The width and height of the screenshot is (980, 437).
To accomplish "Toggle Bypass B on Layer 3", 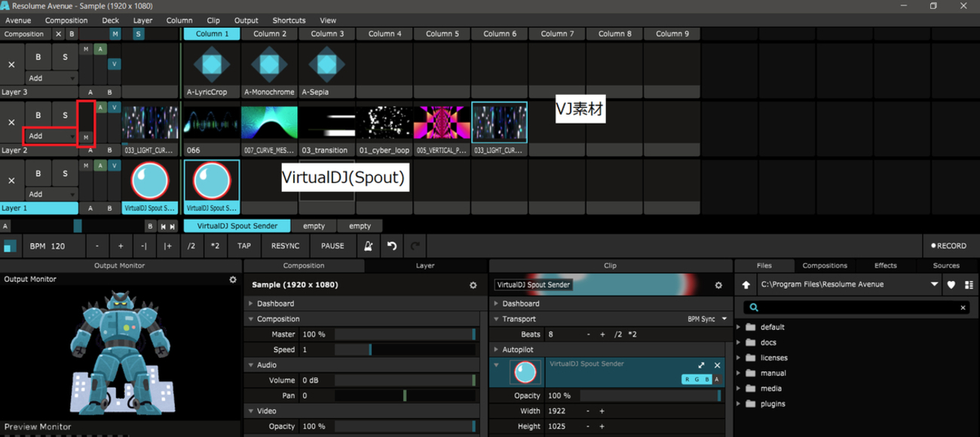I will [38, 57].
